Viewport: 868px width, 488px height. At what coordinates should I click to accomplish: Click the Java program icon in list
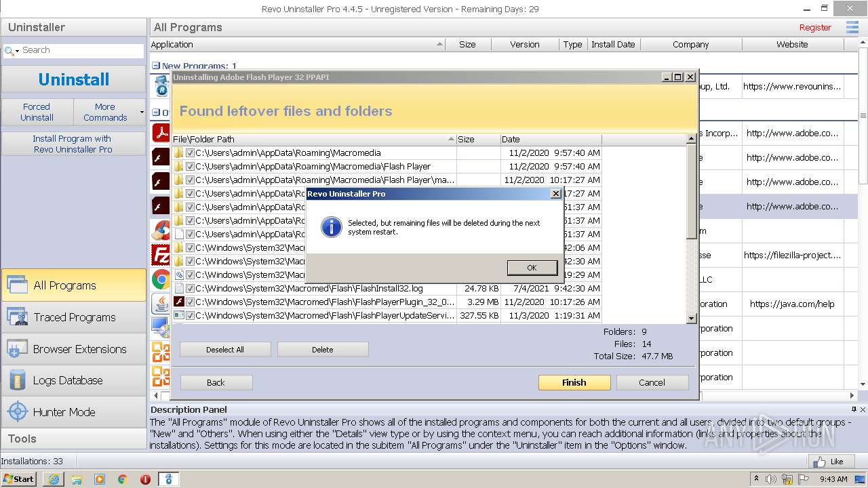pyautogui.click(x=161, y=304)
